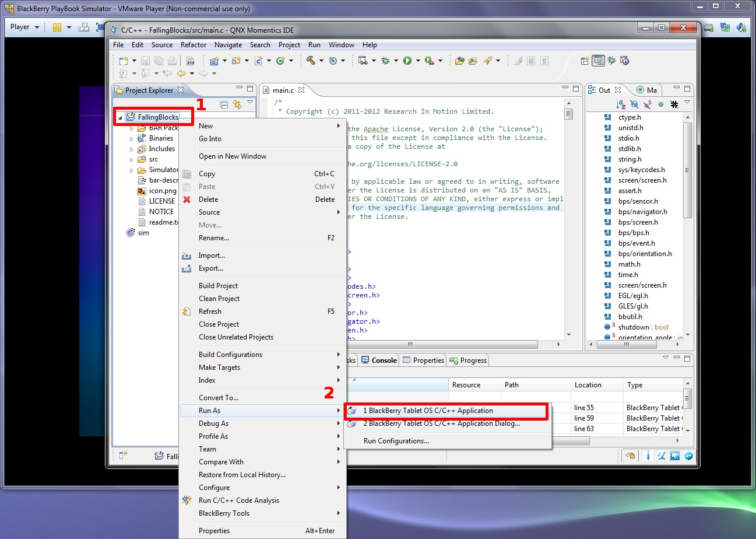Viewport: 756px width, 539px height.
Task: Click the Location column header
Action: tap(597, 385)
